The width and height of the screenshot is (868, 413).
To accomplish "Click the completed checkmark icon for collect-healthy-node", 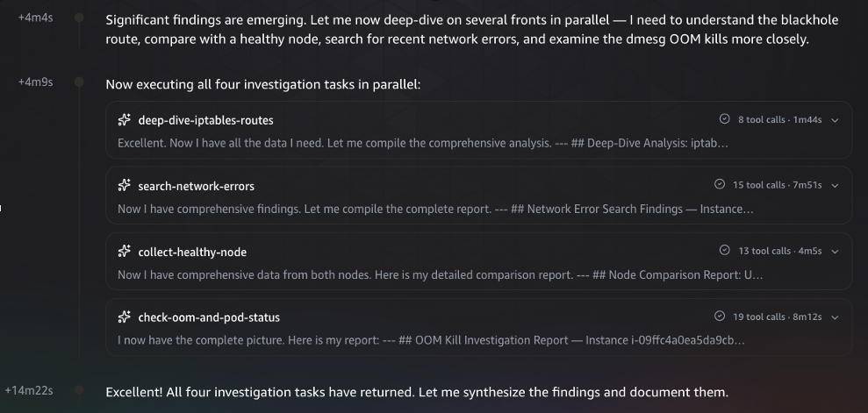I will pos(725,250).
